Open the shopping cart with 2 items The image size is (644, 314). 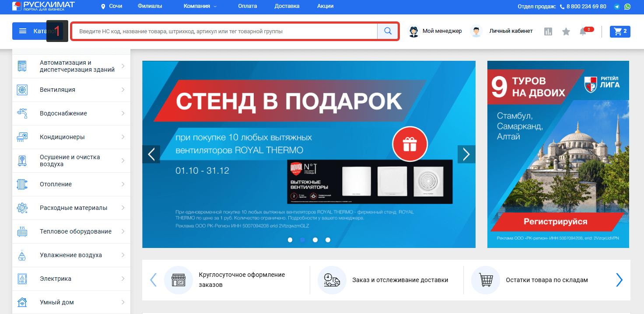pyautogui.click(x=620, y=31)
